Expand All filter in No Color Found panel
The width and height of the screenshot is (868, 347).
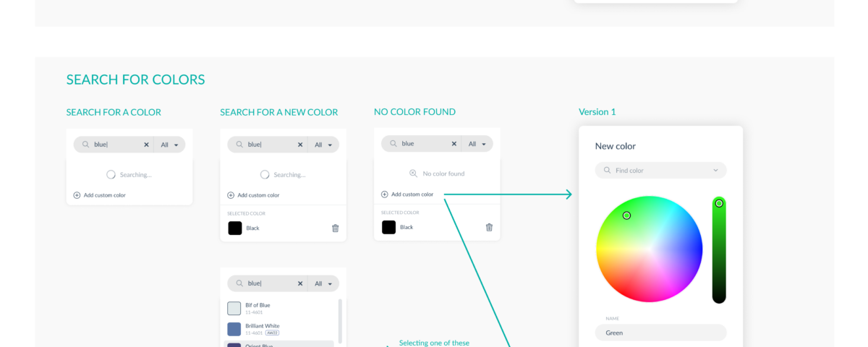coord(477,144)
